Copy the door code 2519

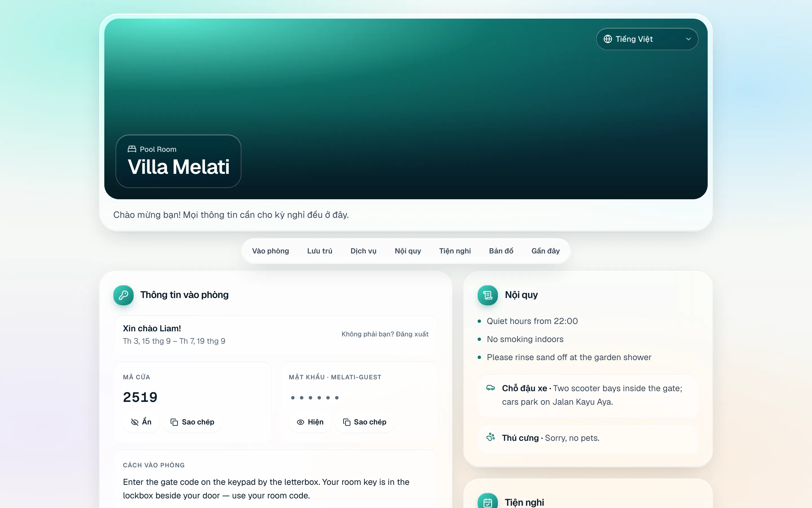click(192, 422)
